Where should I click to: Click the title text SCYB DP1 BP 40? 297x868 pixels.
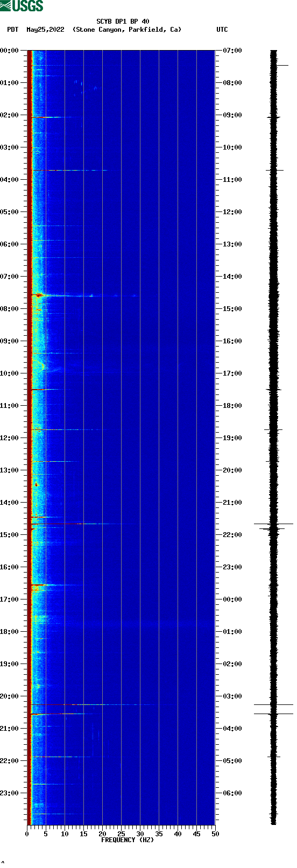(123, 22)
